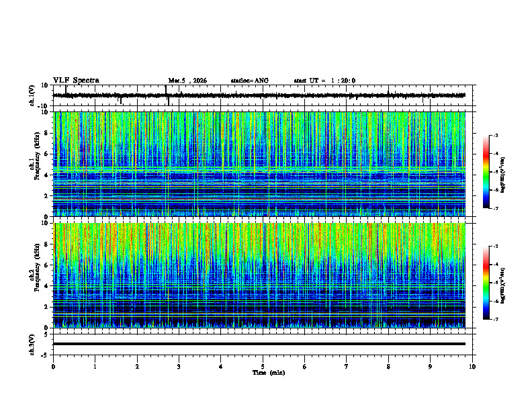Click the ch.2 spectrogram "2" kHz tick label

tap(47, 307)
